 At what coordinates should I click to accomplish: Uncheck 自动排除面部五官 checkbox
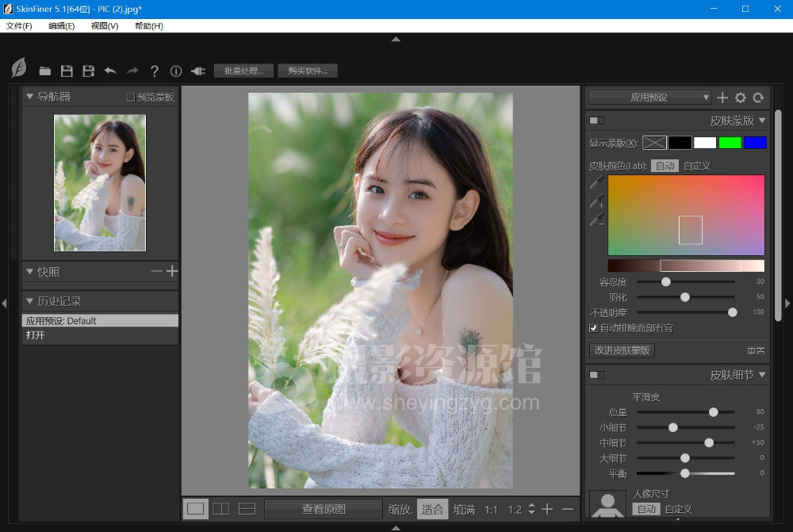(594, 327)
